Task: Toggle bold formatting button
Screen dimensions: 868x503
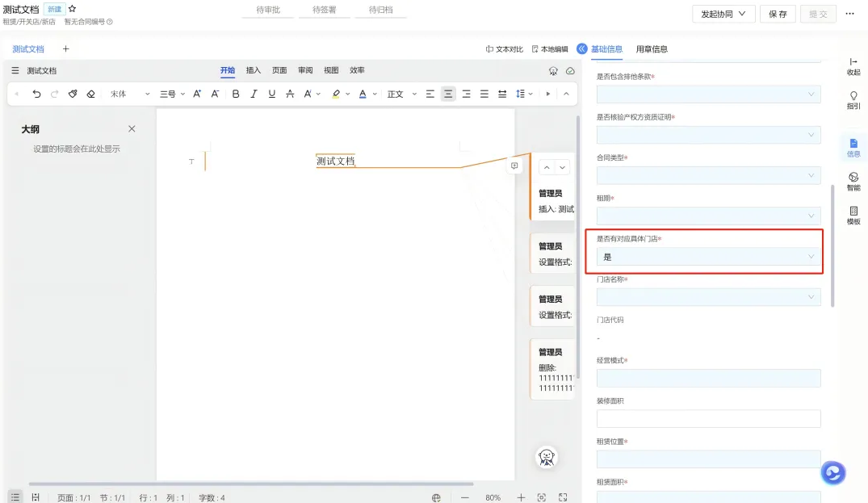Action: pos(236,94)
